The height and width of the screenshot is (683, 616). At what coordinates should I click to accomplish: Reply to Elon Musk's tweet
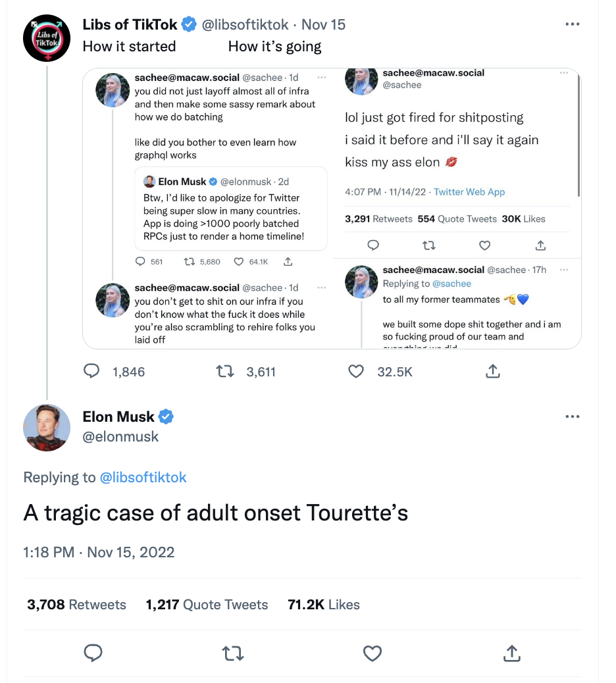point(93,653)
